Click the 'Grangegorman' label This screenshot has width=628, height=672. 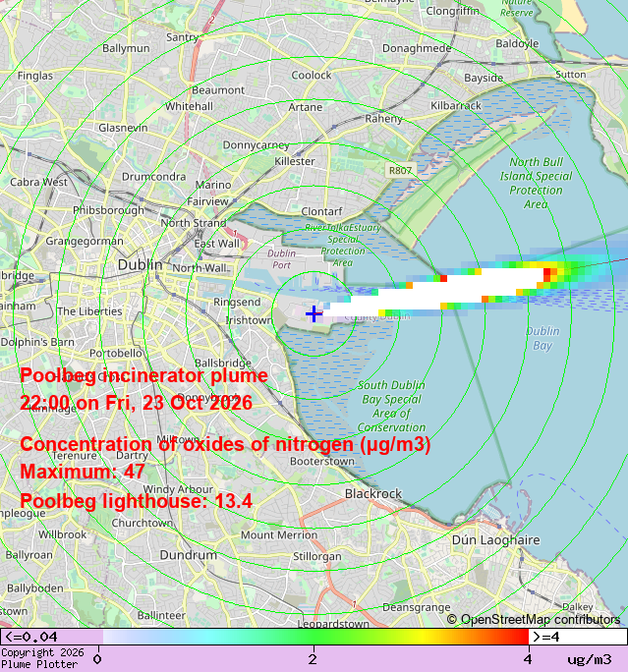coord(85,242)
